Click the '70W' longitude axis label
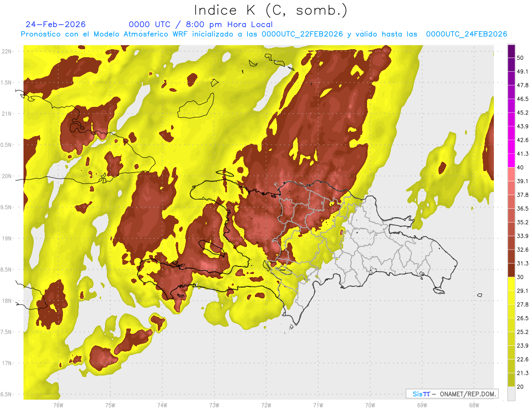Image resolution: width=532 pixels, height=411 pixels. click(x=370, y=405)
